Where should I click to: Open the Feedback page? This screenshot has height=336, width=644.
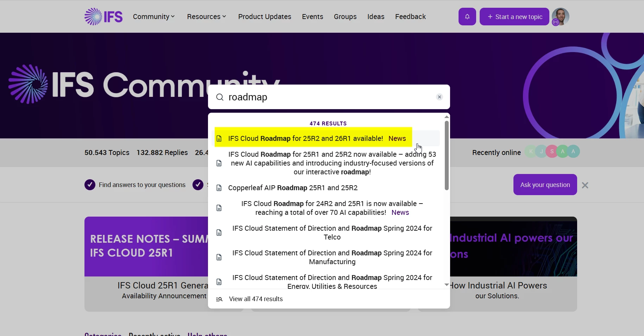click(x=410, y=17)
